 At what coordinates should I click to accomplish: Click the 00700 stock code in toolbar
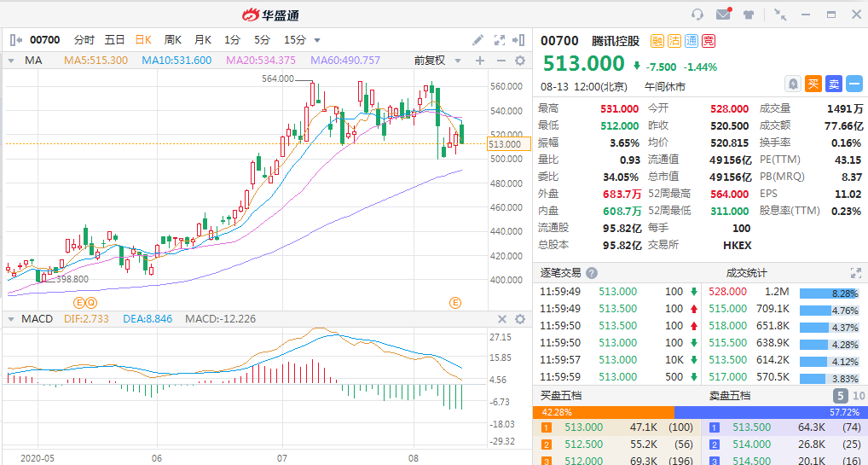pos(45,40)
